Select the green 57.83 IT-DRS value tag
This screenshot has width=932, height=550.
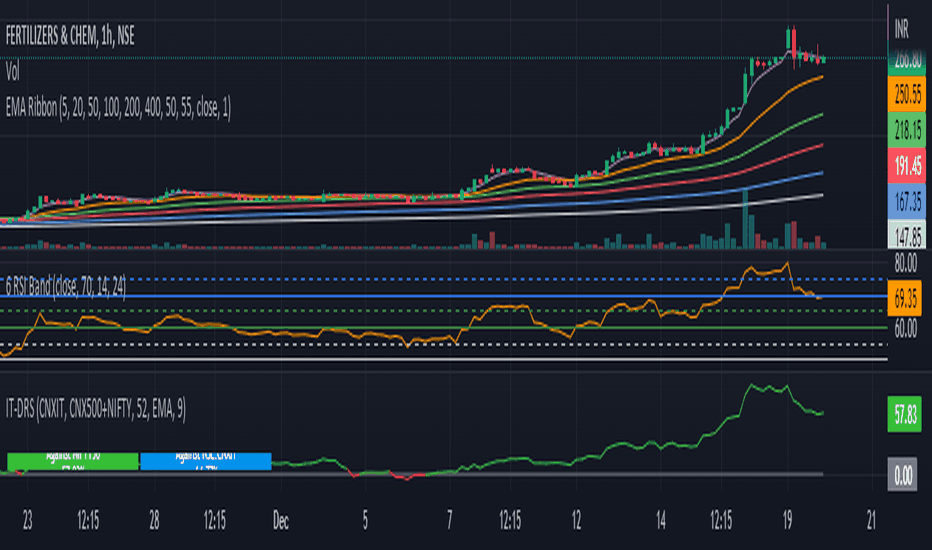(905, 414)
